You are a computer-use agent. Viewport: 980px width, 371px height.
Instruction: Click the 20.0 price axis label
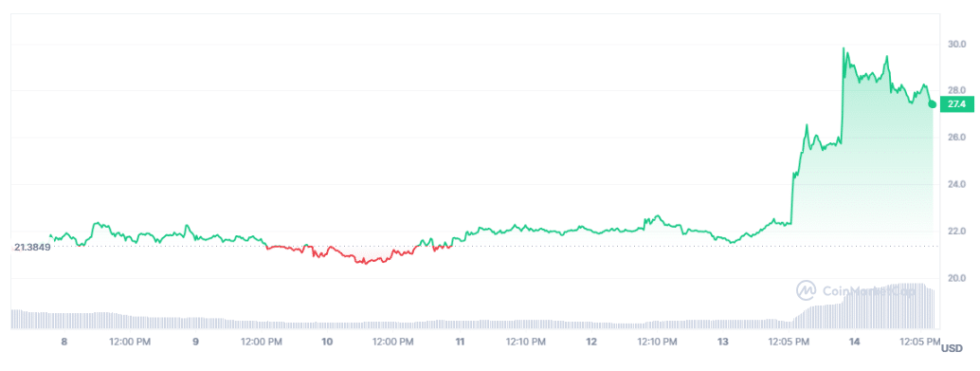click(957, 277)
